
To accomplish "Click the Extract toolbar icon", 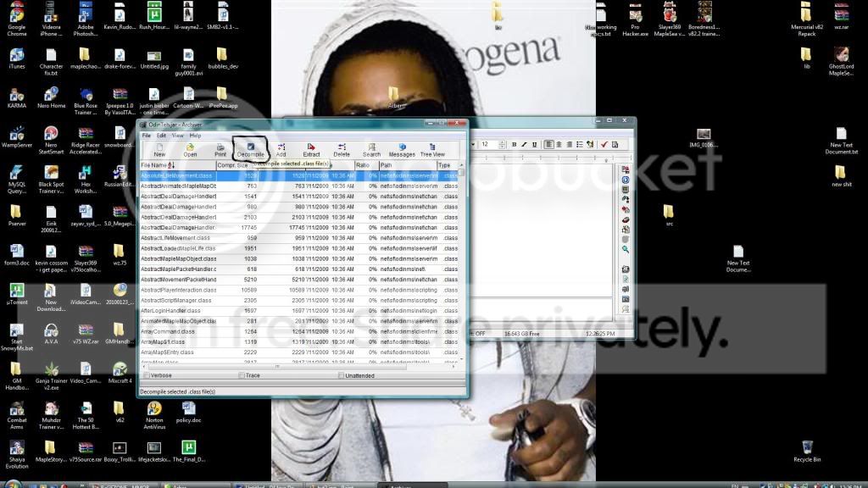I will 311,149.
